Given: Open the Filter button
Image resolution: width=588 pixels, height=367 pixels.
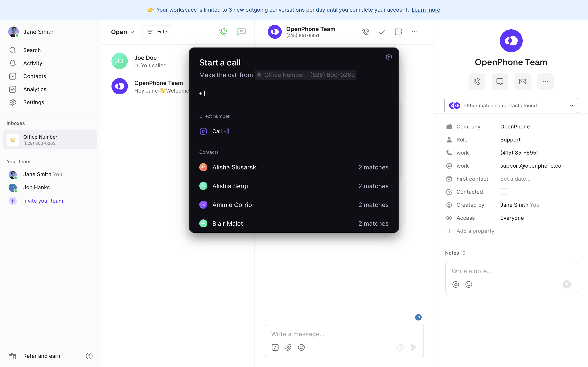Looking at the screenshot, I should [x=158, y=32].
